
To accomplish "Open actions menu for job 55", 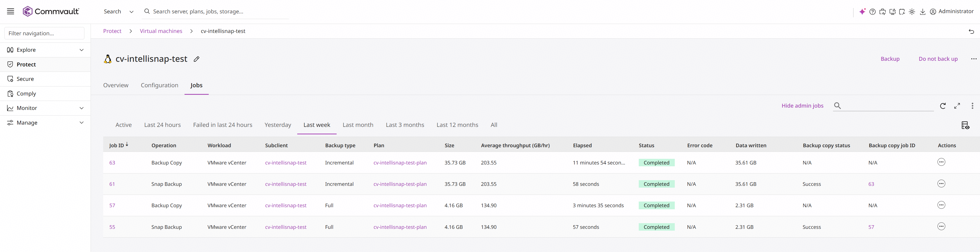I will [x=941, y=227].
